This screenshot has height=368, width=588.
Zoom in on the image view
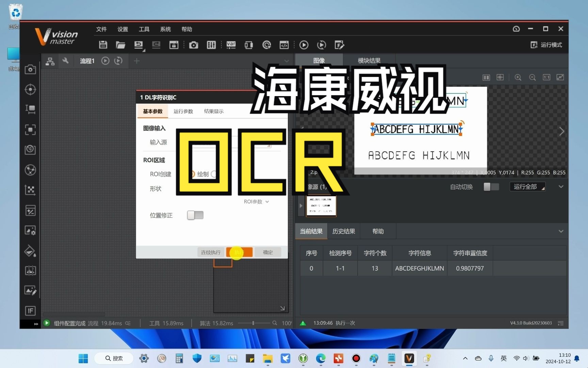point(518,77)
